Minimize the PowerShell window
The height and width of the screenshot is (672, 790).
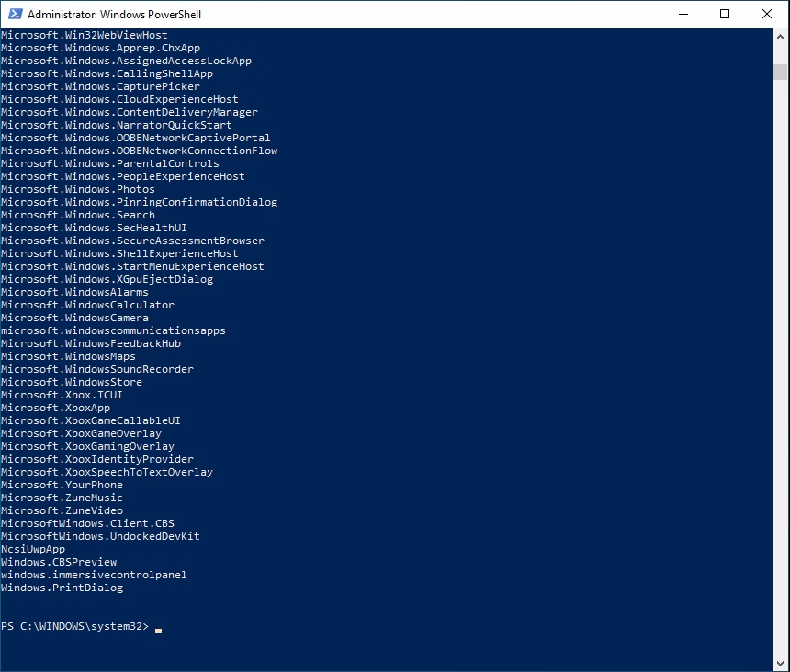coord(683,14)
